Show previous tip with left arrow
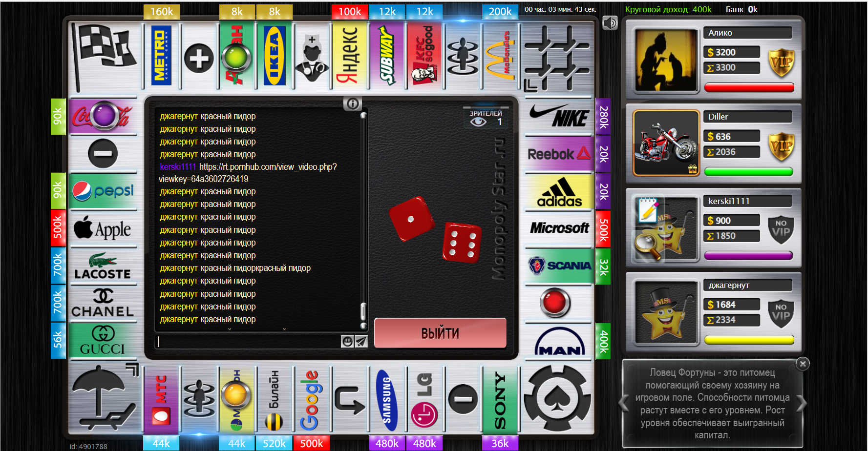868x451 pixels. pyautogui.click(x=624, y=403)
